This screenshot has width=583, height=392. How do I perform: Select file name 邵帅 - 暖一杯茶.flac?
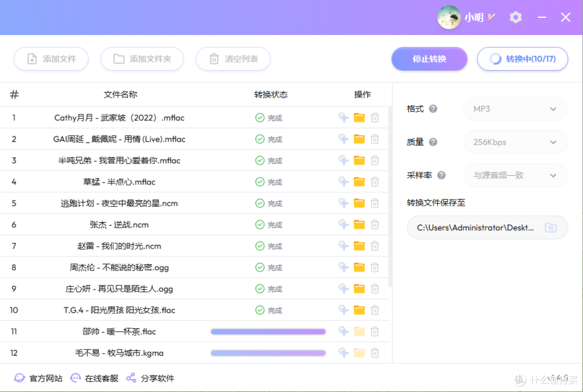(x=119, y=332)
